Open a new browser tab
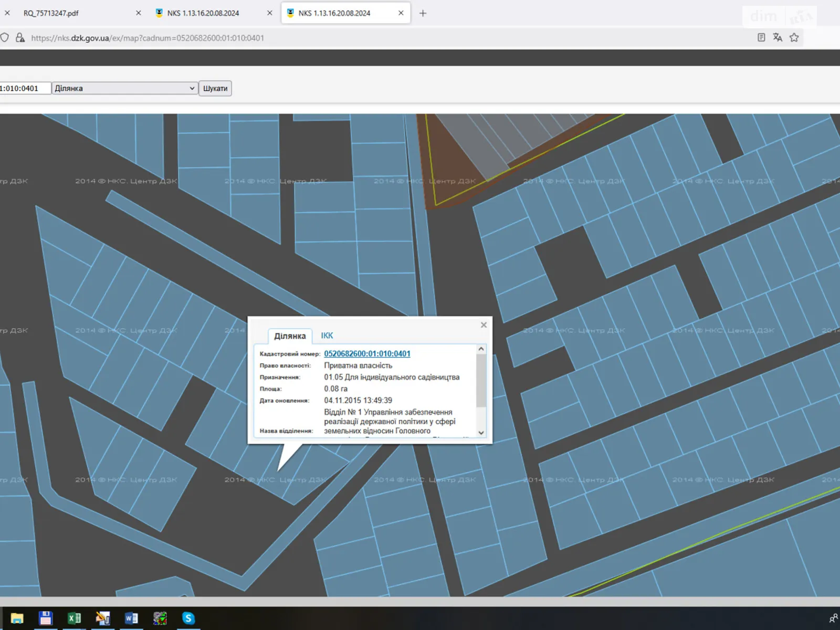The height and width of the screenshot is (630, 840). tap(423, 13)
